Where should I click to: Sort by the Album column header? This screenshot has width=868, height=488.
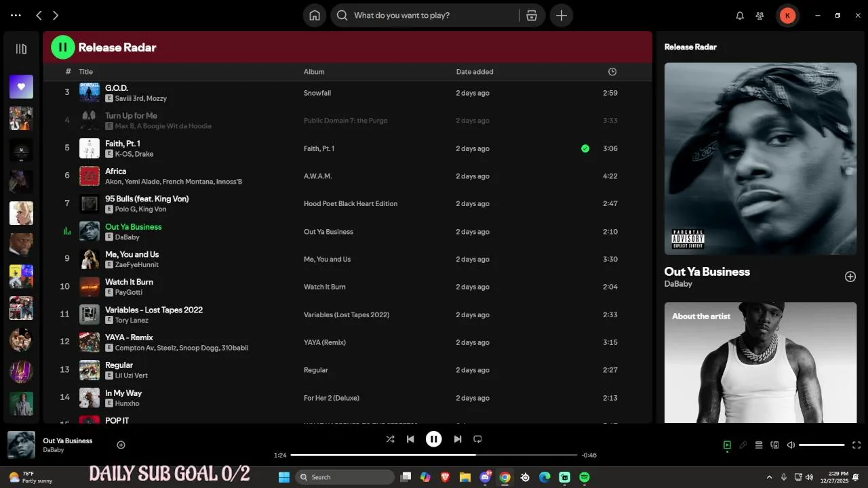[x=314, y=72]
